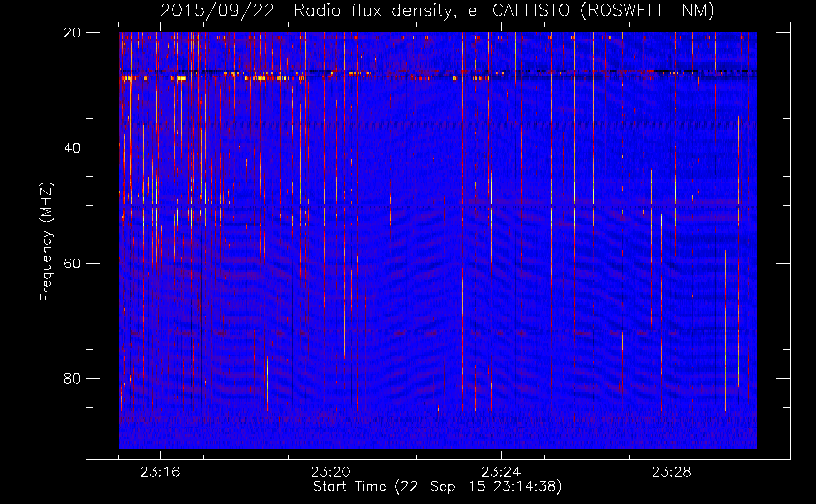
Task: Click the plot title '2015/09/22 Radio flux density, e-CALLISTO (ROSWELL-NM)'
Action: (x=437, y=10)
